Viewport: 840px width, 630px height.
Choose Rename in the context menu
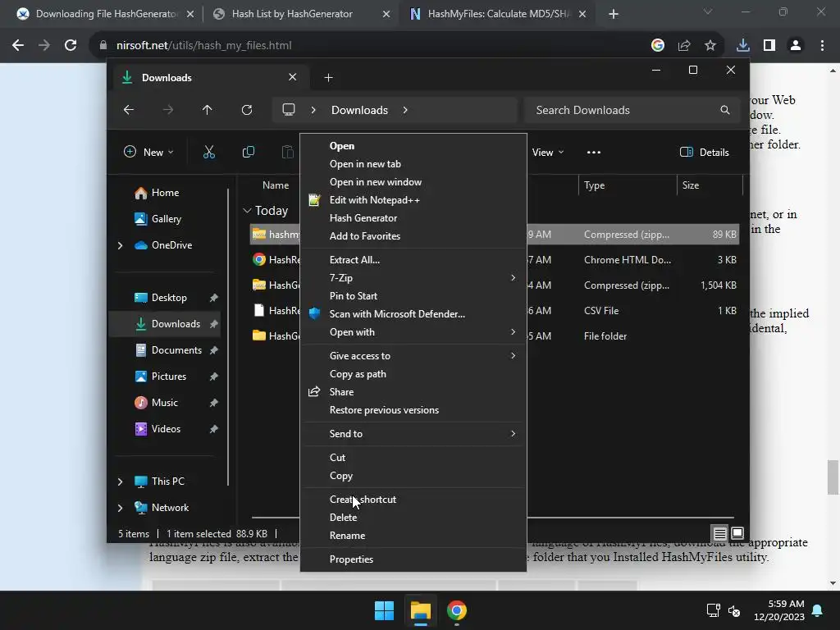click(413, 536)
